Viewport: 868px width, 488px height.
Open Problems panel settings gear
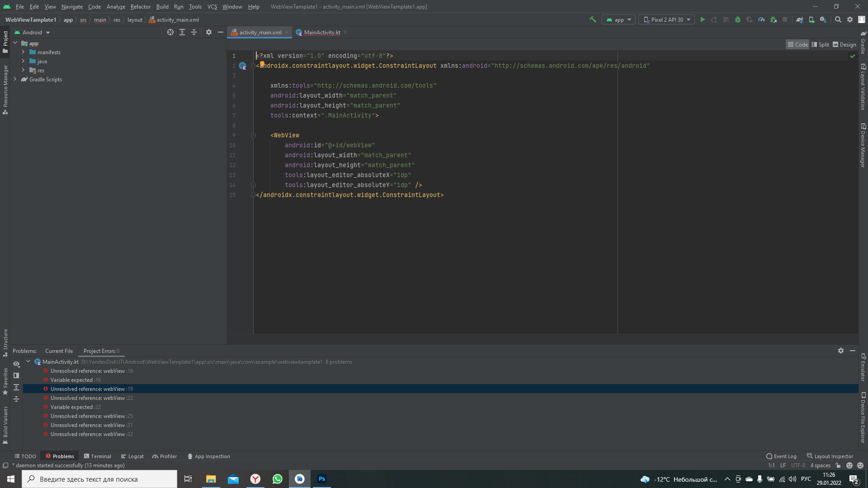(841, 351)
